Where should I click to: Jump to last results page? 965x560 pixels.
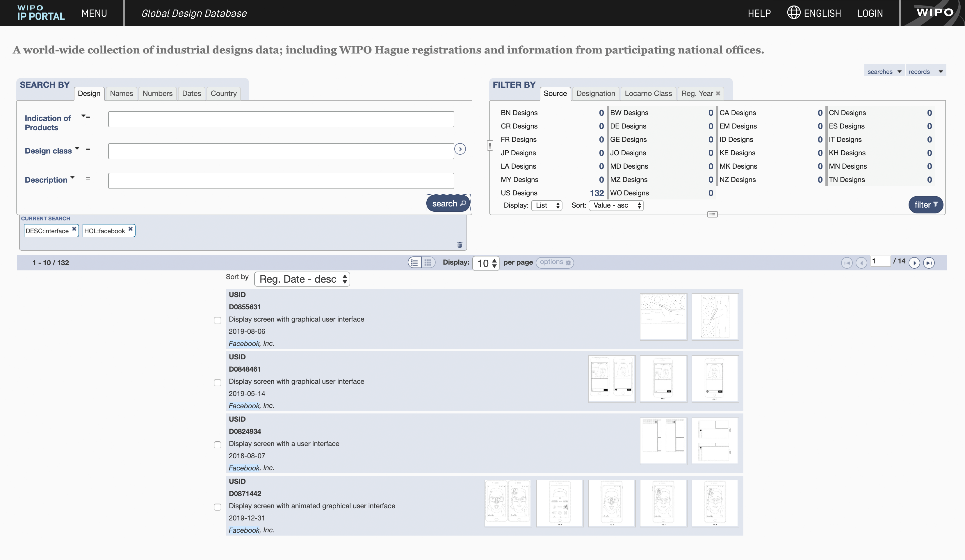(x=929, y=263)
